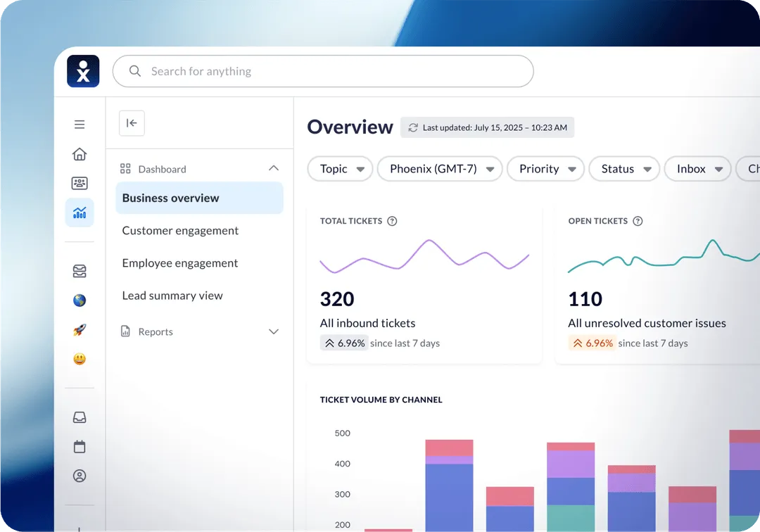Click the app logo icon
This screenshot has width=760, height=532.
click(83, 71)
